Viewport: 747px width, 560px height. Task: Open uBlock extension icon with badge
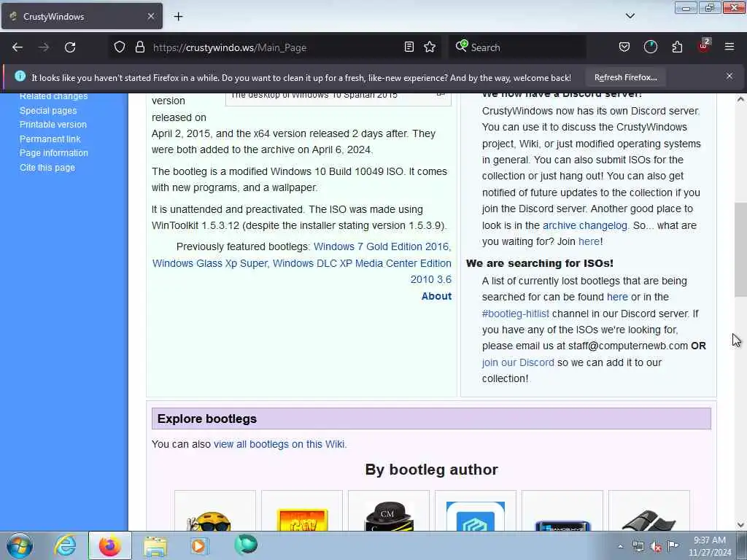tap(704, 46)
